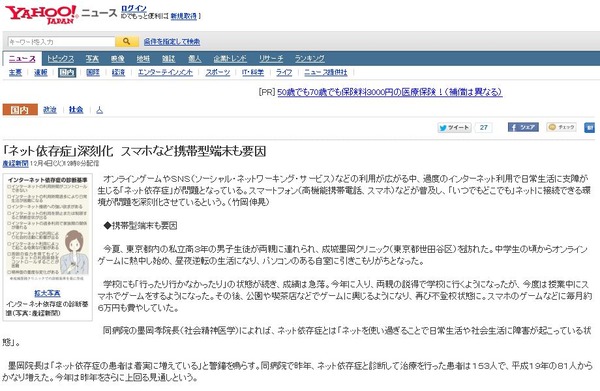The image size is (600, 391).
Task: Click the IT・科学 category
Action: [x=253, y=72]
